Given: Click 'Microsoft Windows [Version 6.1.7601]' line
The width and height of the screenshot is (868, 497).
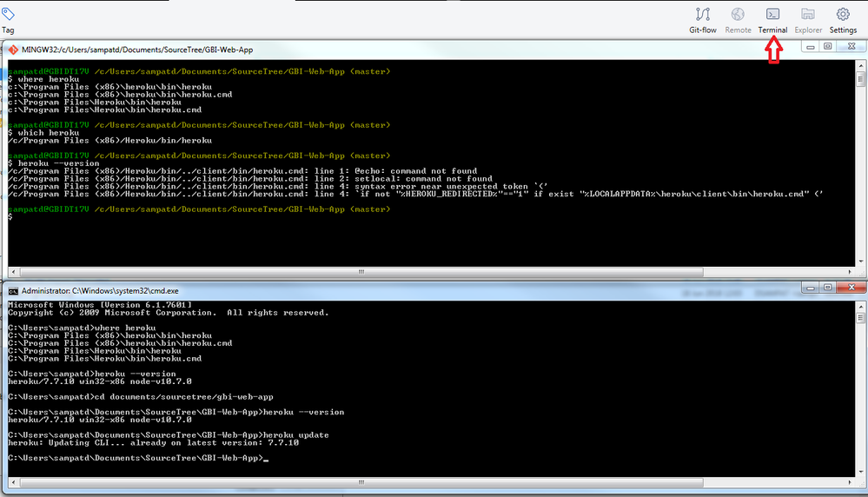Looking at the screenshot, I should pos(100,305).
